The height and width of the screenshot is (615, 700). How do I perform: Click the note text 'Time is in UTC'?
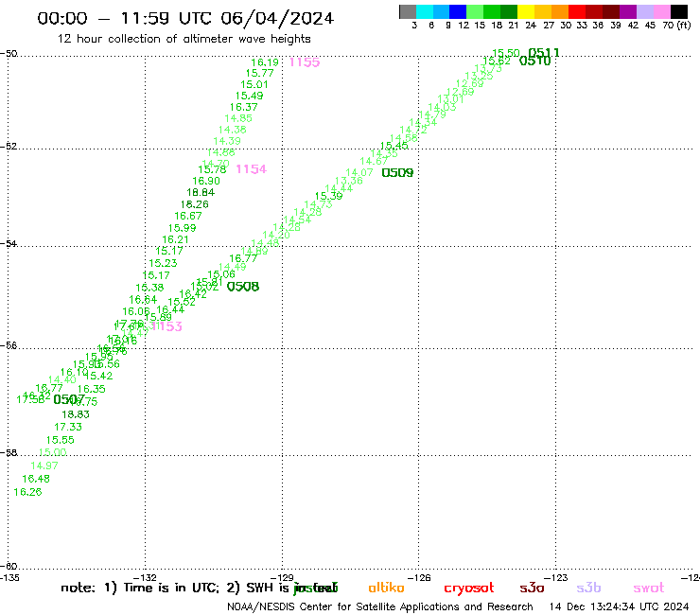pyautogui.click(x=171, y=588)
